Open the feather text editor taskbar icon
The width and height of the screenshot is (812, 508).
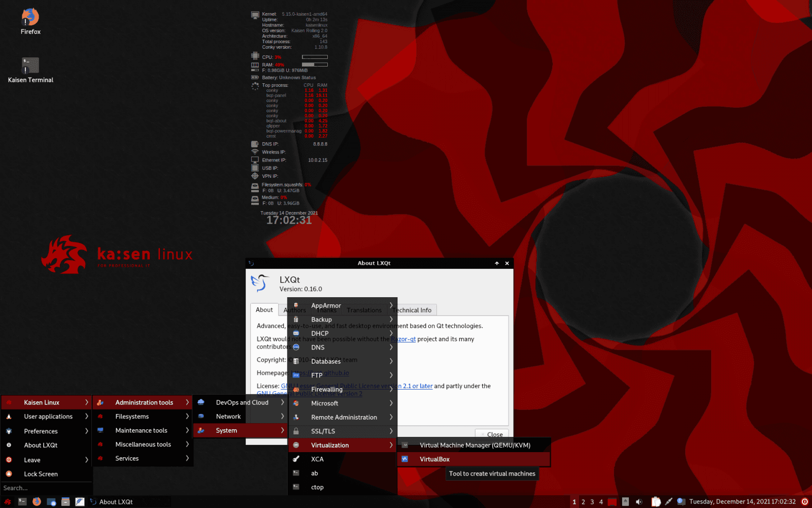80,501
